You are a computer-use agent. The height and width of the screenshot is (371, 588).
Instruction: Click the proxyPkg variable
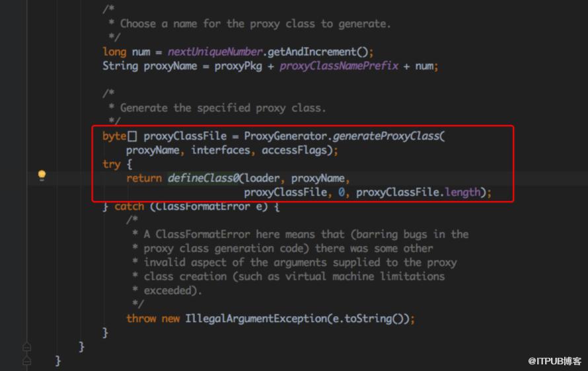(238, 66)
